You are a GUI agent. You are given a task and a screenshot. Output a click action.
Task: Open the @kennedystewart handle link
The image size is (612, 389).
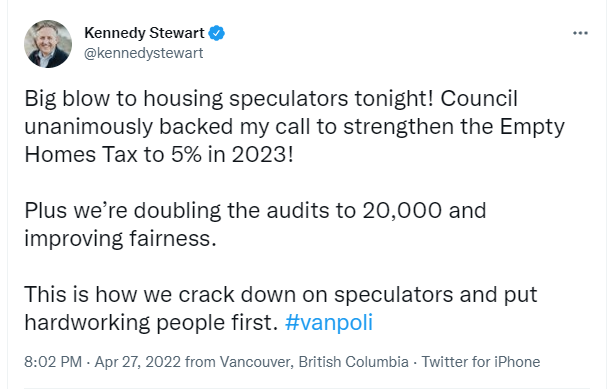[x=144, y=53]
